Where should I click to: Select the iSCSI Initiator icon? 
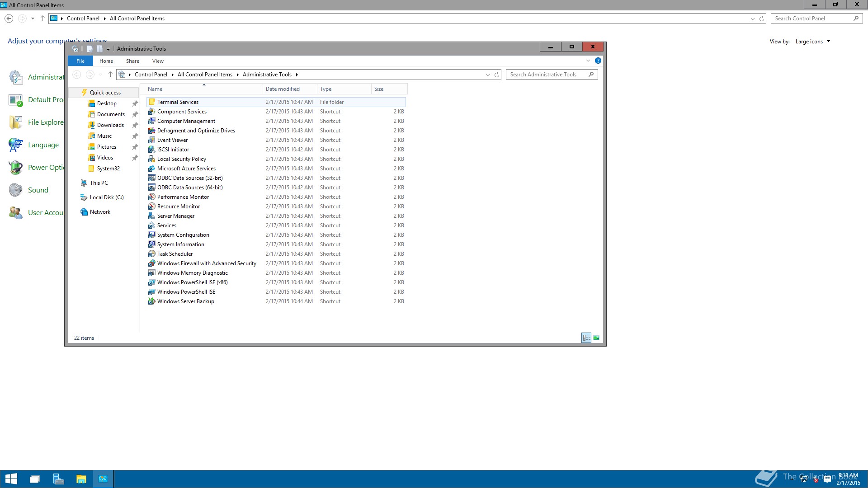point(152,150)
